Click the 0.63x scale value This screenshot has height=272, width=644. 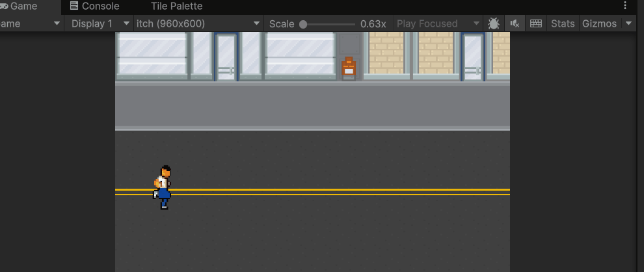[373, 24]
